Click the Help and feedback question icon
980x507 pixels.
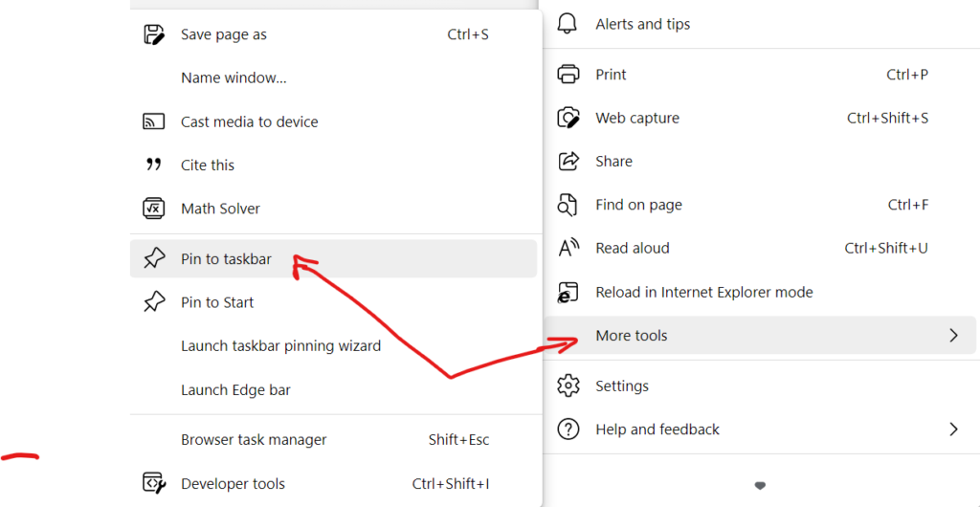[x=568, y=429]
